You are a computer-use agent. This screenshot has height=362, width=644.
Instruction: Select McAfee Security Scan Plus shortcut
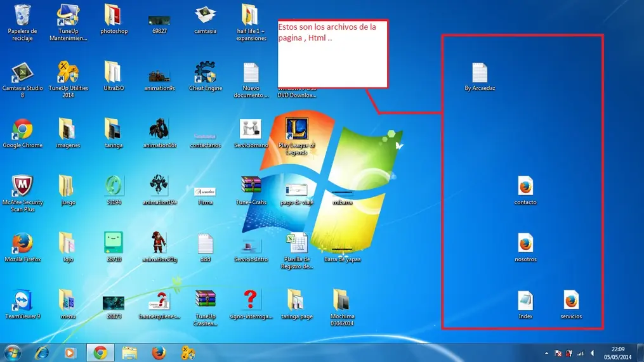[22, 187]
